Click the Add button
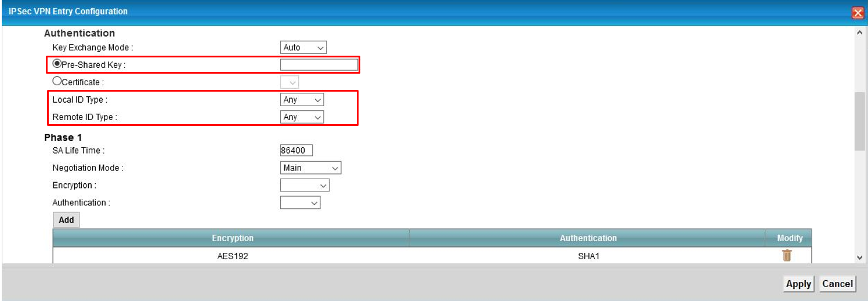 (66, 220)
